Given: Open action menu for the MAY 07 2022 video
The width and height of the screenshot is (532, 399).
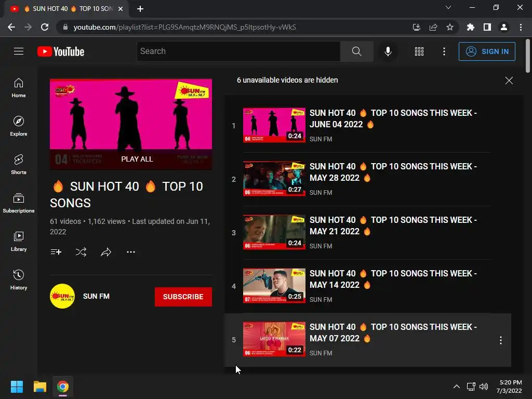Looking at the screenshot, I should (x=500, y=340).
